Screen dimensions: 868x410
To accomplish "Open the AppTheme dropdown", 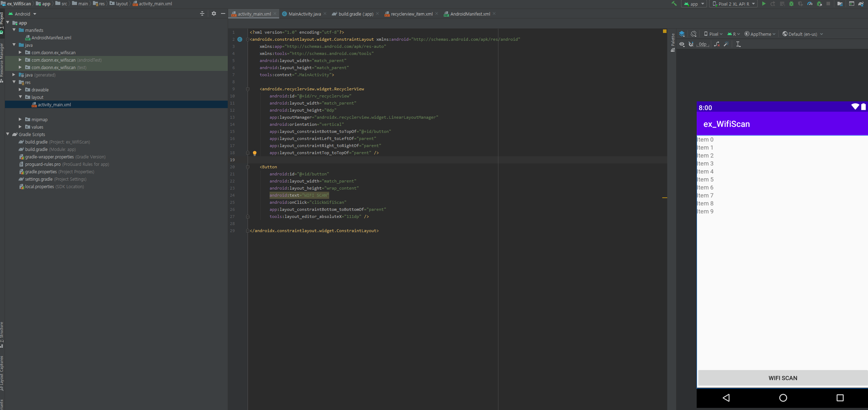I will click(760, 34).
